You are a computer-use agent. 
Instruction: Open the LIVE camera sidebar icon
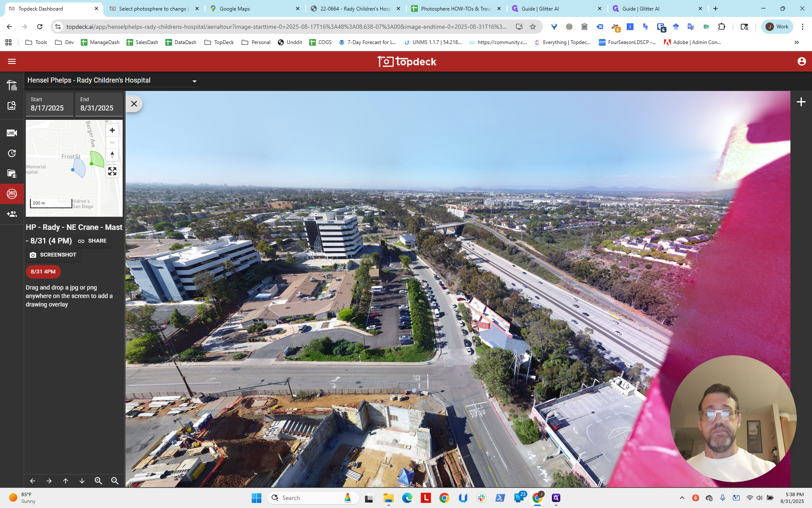pyautogui.click(x=12, y=133)
